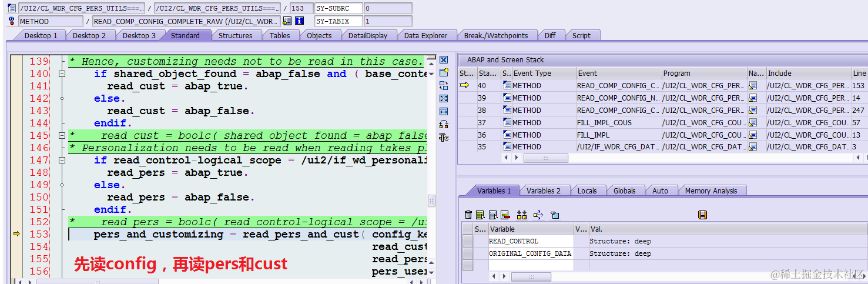This screenshot has width=868, height=284.
Task: Collapse the code block at line 140
Action: click(62, 74)
